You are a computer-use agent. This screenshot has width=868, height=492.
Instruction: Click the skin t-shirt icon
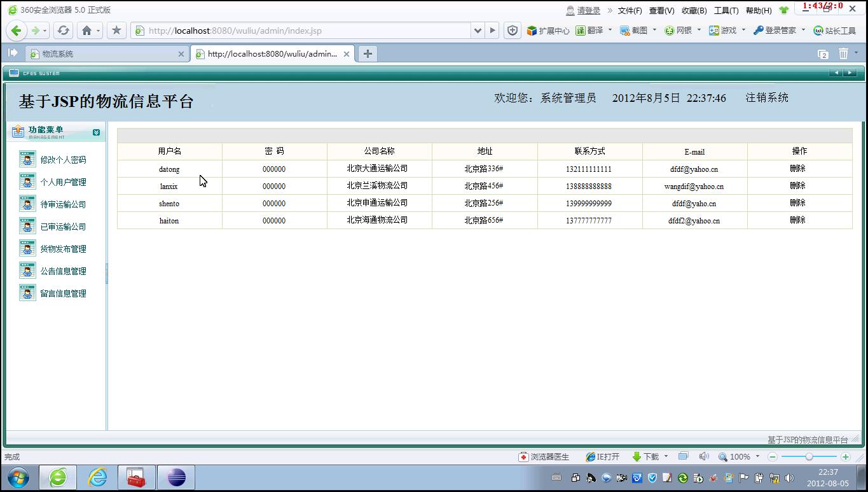pos(783,10)
